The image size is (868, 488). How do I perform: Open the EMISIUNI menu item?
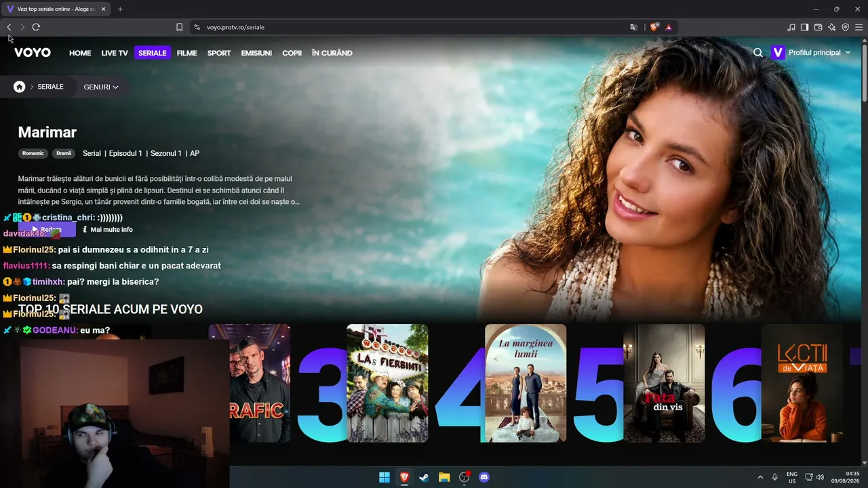[x=256, y=53]
